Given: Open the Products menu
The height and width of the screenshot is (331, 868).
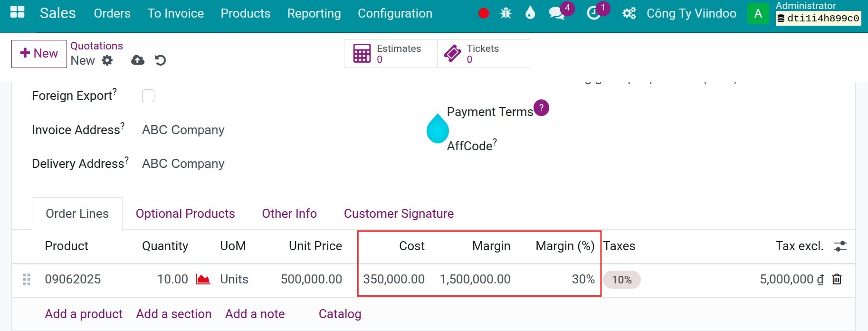Looking at the screenshot, I should point(246,13).
